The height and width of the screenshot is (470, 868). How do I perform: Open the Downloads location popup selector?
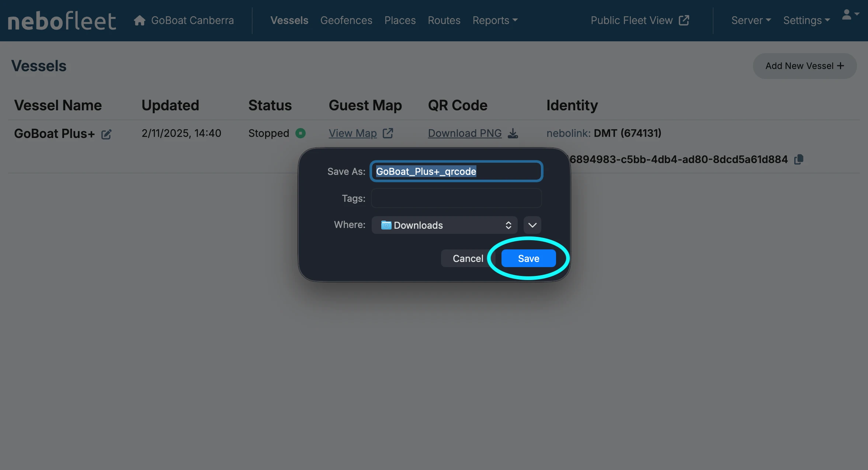click(x=444, y=225)
